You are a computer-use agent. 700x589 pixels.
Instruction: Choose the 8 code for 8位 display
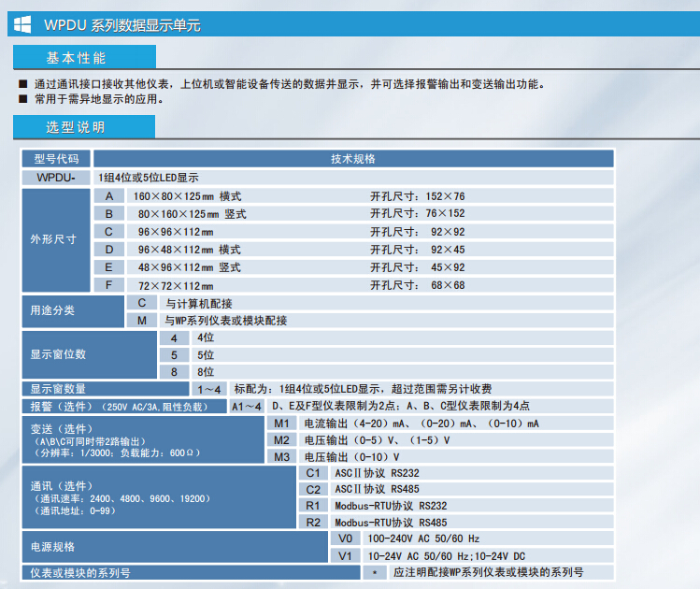173,371
